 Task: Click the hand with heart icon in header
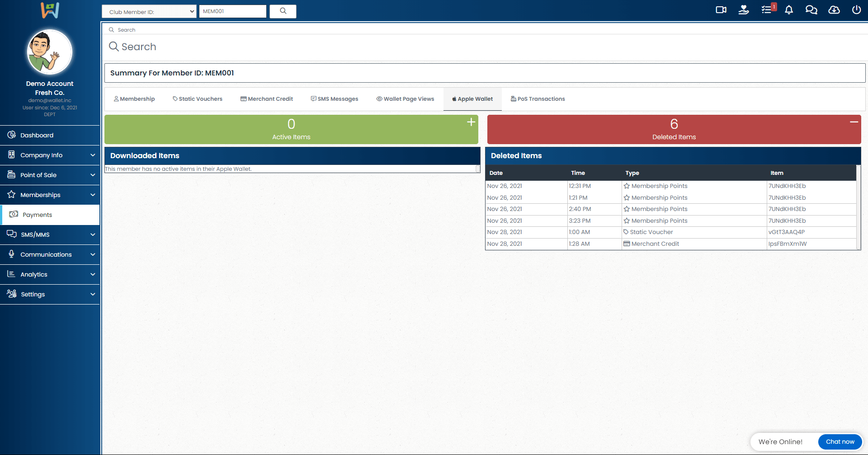(744, 10)
